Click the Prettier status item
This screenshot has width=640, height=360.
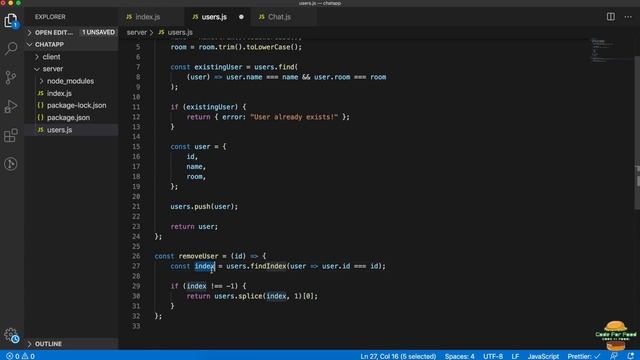coord(584,356)
